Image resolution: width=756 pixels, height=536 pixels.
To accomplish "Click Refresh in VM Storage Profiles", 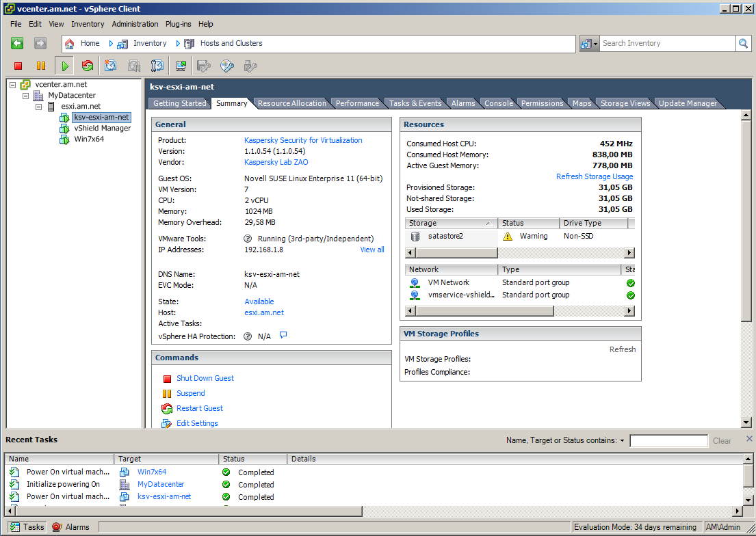I will (x=622, y=349).
